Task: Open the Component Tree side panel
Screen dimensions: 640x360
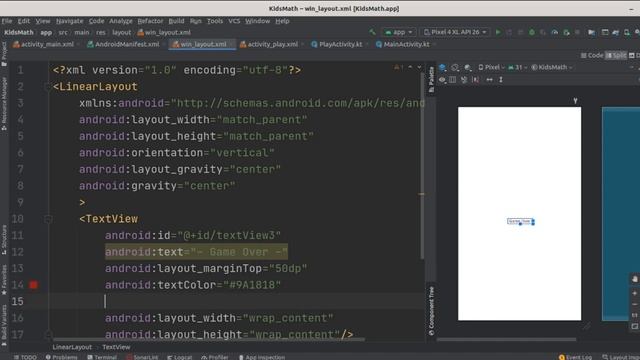Action: [431, 311]
